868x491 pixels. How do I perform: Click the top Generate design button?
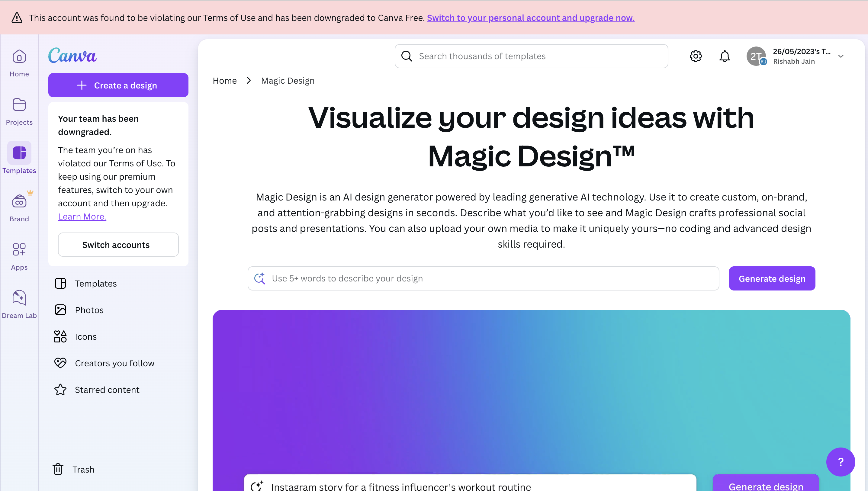click(x=772, y=278)
